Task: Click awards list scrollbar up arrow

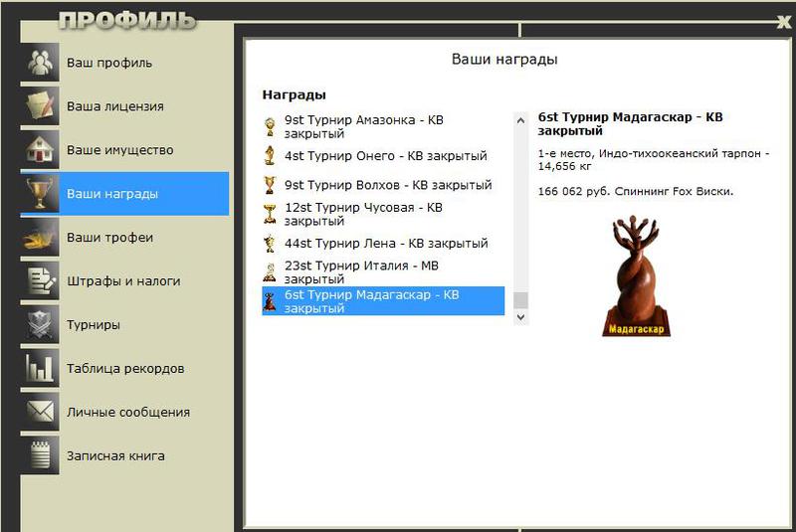Action: [x=520, y=120]
